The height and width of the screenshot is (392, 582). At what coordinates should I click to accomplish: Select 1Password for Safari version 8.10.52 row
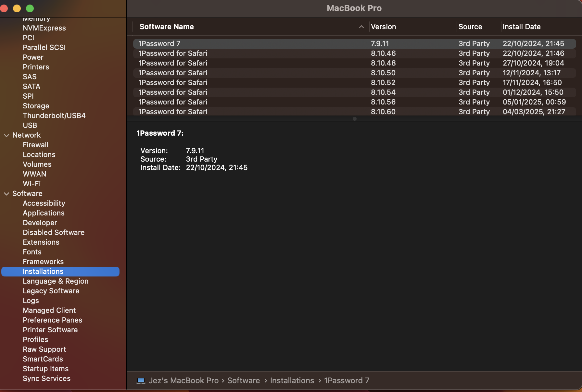354,83
